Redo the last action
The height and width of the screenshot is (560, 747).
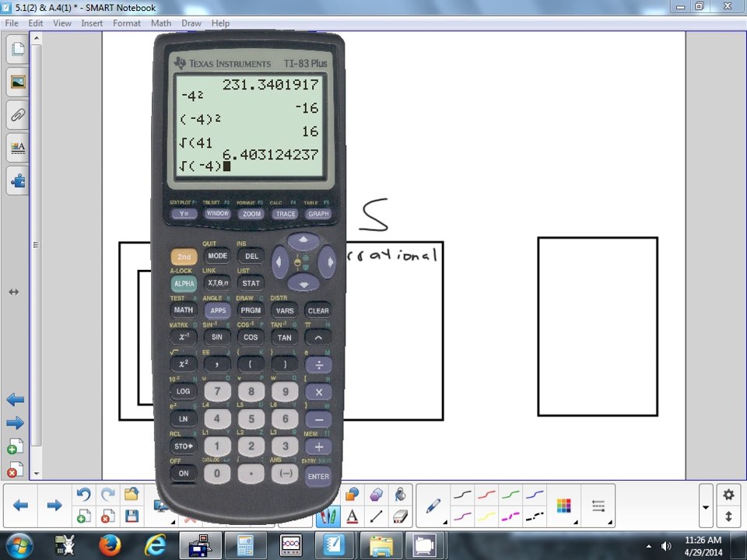tap(107, 495)
